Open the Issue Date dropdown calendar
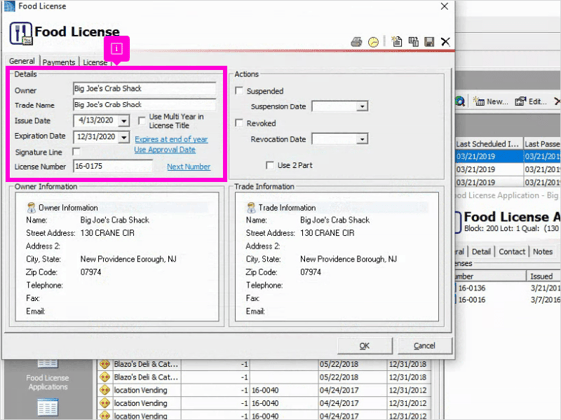The width and height of the screenshot is (561, 420). tap(124, 121)
